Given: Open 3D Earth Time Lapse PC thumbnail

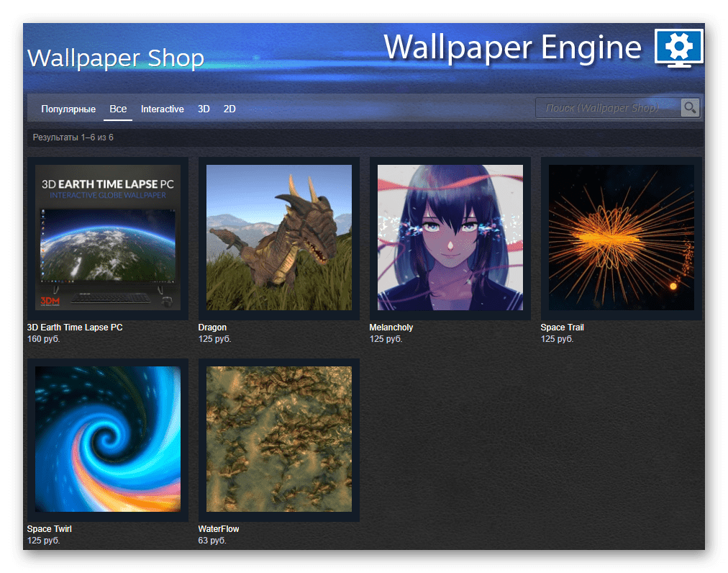Looking at the screenshot, I should (x=108, y=238).
